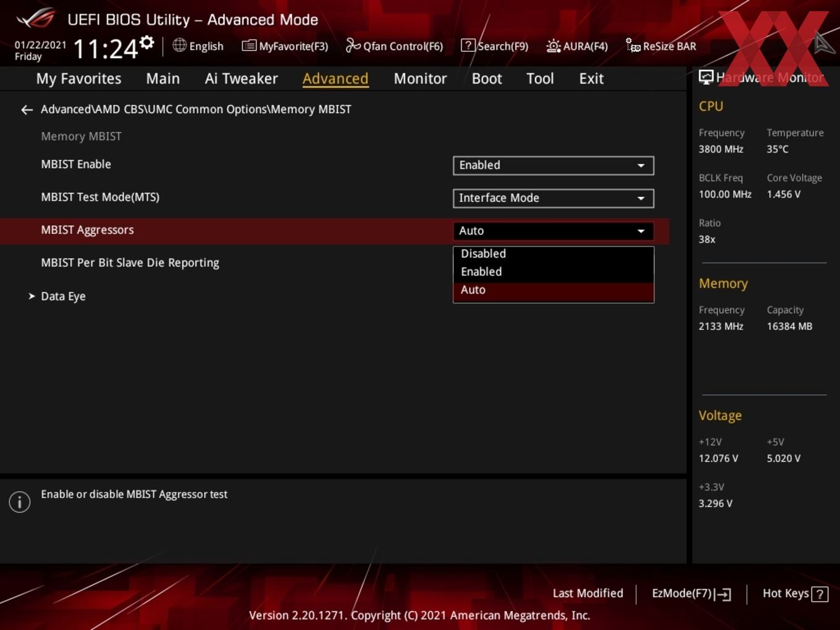Click the info icon in the help area

point(20,502)
